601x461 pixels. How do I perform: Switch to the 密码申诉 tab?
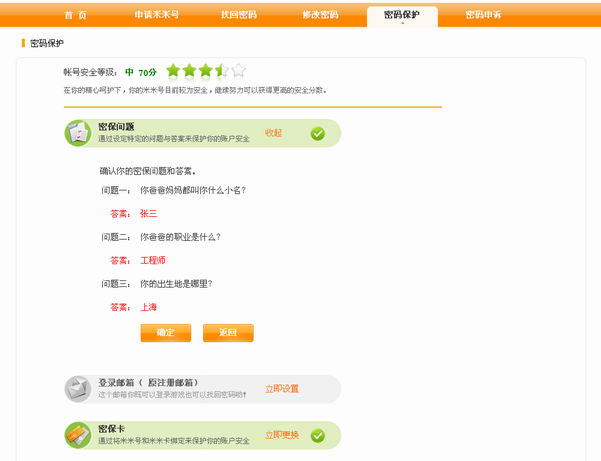coord(484,15)
